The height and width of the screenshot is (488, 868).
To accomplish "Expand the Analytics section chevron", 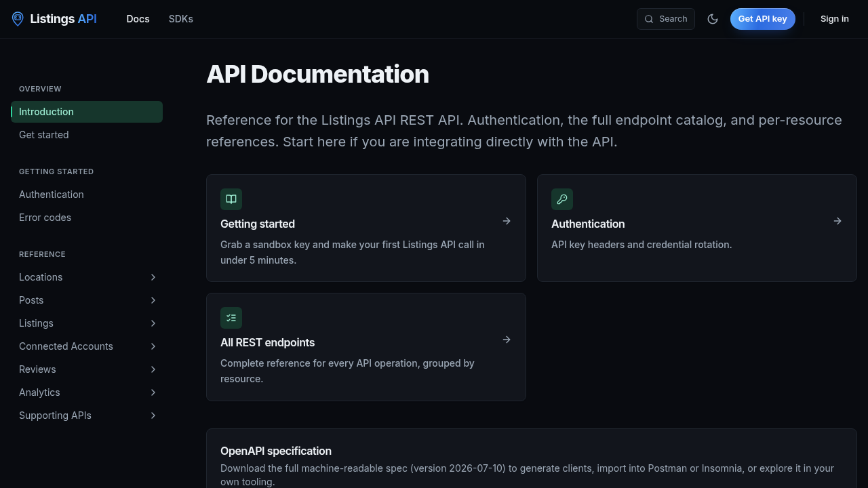I will coord(153,392).
